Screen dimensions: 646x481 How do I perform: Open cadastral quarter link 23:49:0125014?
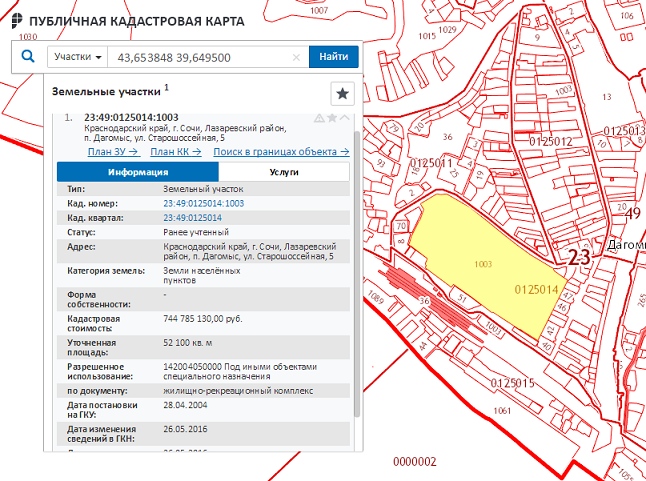(x=192, y=217)
